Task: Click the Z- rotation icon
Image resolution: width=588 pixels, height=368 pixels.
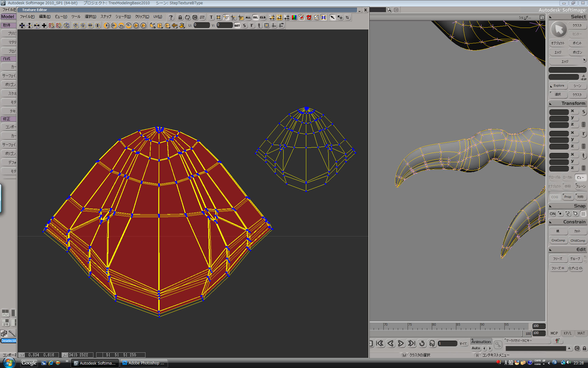Action: (x=143, y=25)
